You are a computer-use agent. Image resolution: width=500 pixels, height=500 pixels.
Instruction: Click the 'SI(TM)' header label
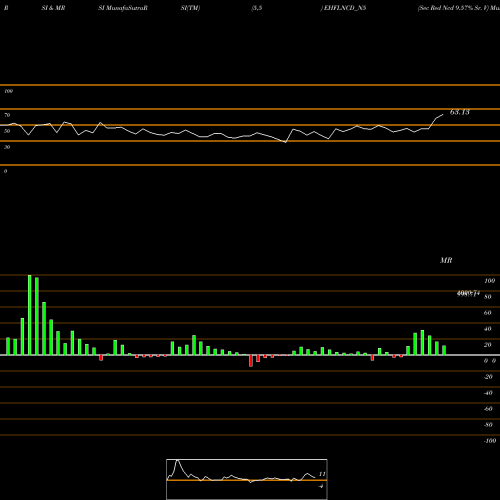point(190,8)
